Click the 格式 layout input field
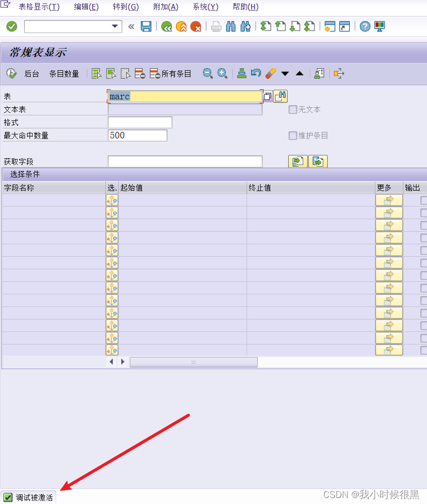The width and height of the screenshot is (427, 504). 140,122
